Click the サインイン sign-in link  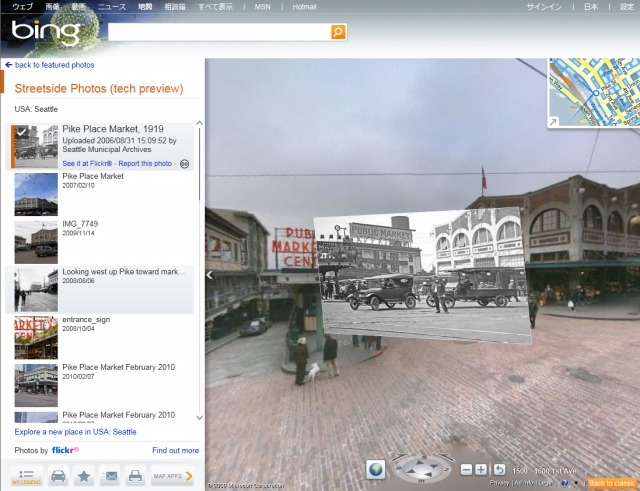tap(544, 7)
